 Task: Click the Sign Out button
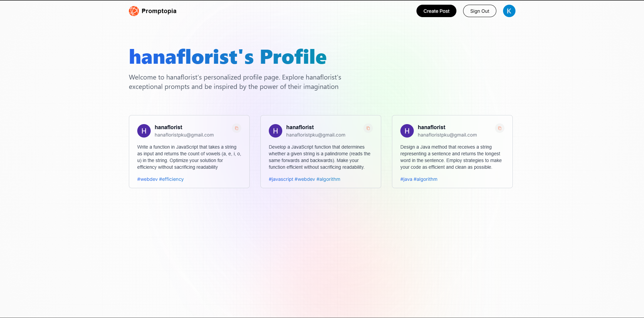(479, 11)
